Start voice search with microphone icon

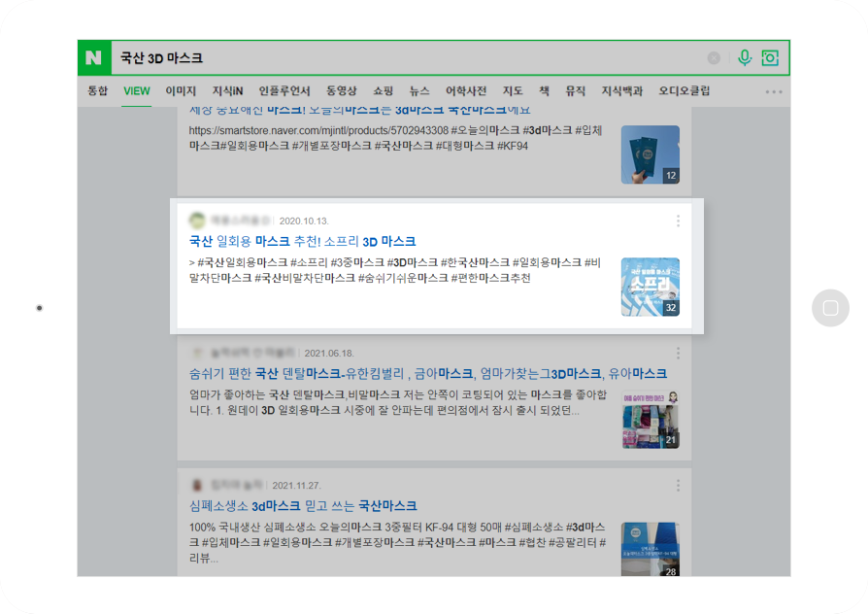pos(745,57)
